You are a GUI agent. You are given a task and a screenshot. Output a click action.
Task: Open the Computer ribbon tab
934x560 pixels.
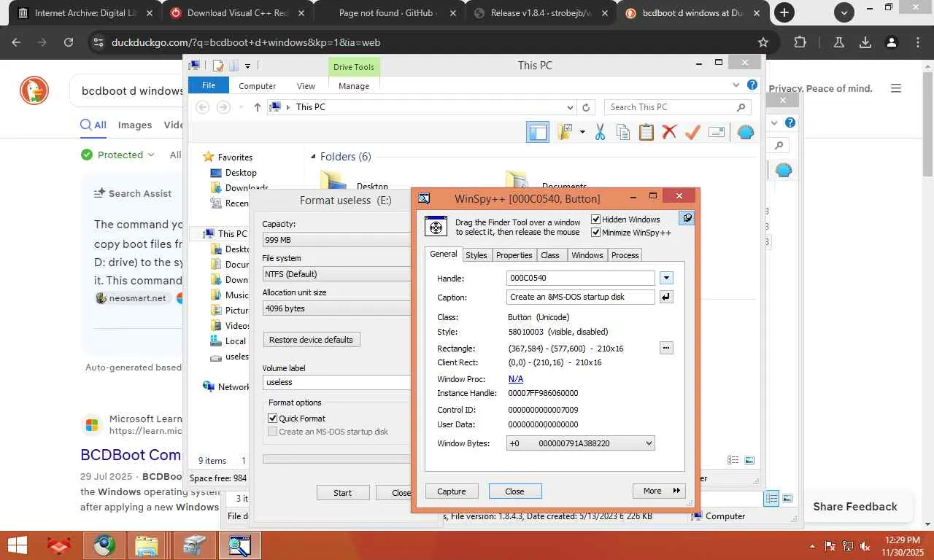(x=258, y=86)
